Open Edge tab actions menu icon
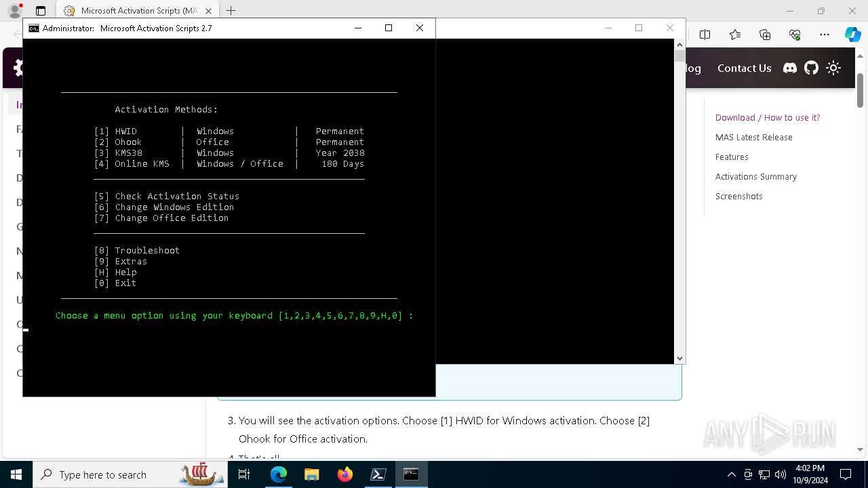The height and width of the screenshot is (488, 868). click(x=41, y=11)
